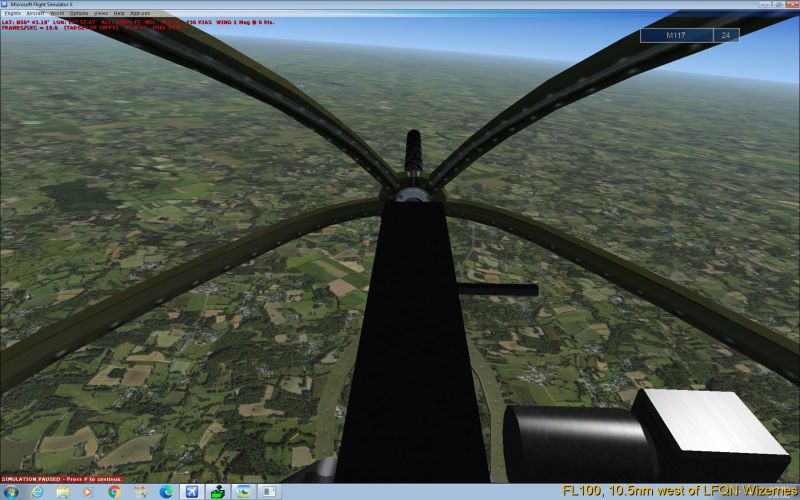Click the last gray window taskbar icon
Viewport: 800px width, 500px height.
[x=269, y=492]
